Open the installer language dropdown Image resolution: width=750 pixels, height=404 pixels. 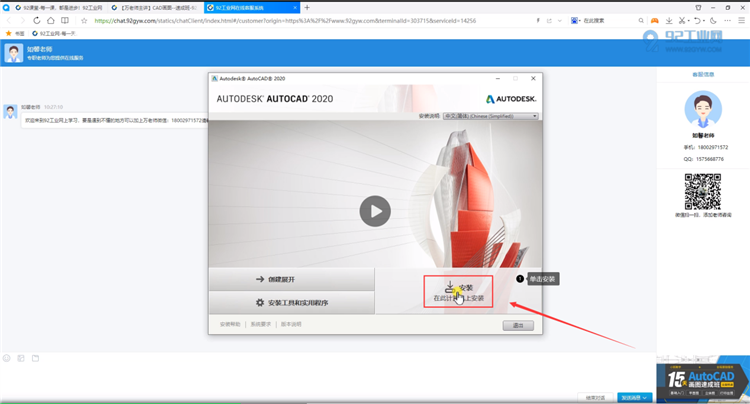click(491, 116)
